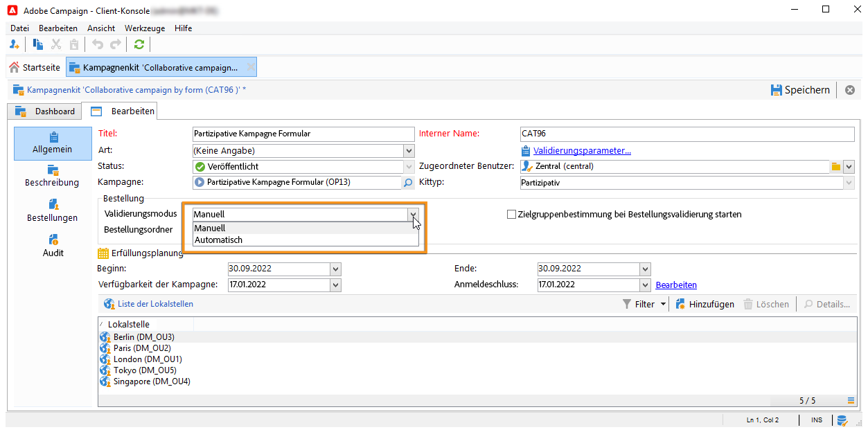Expand the Art dropdown
This screenshot has width=868, height=432.
coord(409,150)
